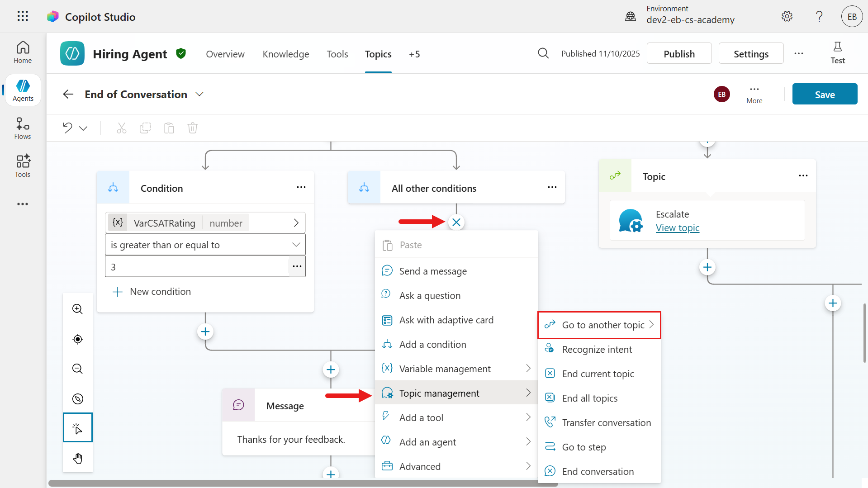Delete the node with the trash icon
Screen dimensions: 868x488
click(x=192, y=128)
